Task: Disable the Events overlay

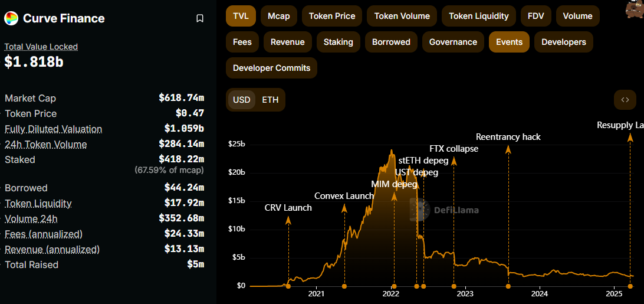Action: 510,42
